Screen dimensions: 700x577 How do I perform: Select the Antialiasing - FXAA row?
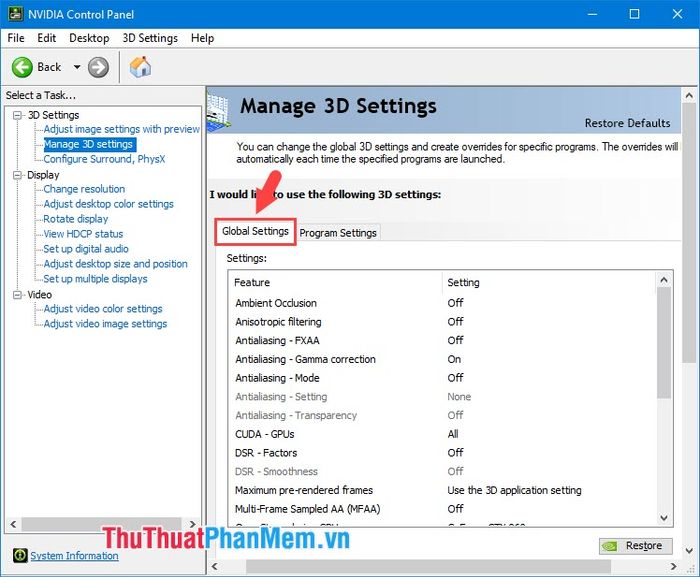[442, 340]
